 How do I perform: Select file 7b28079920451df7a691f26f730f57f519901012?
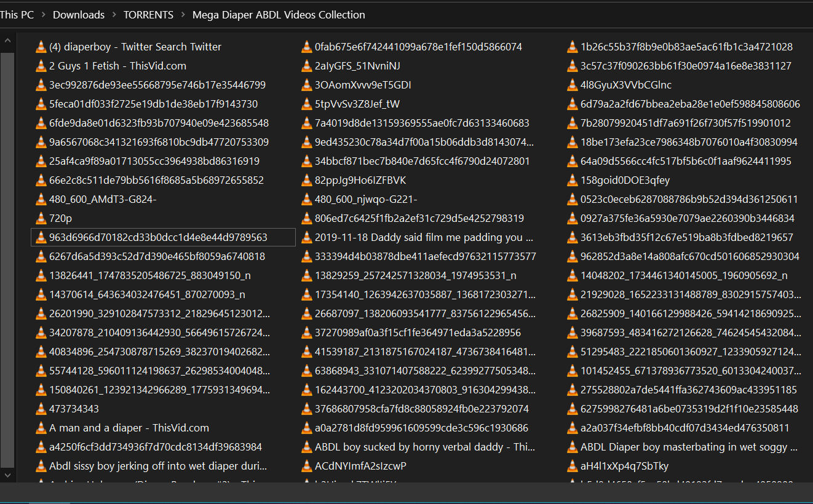[686, 123]
